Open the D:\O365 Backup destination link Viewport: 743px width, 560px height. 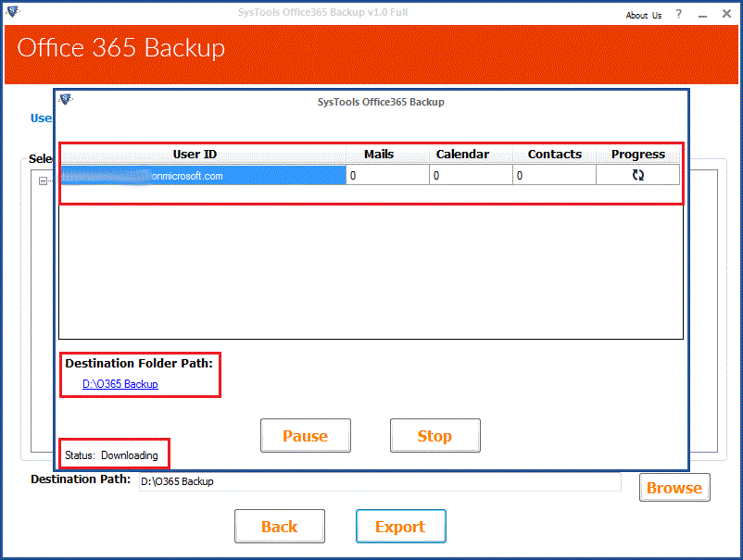click(x=120, y=384)
